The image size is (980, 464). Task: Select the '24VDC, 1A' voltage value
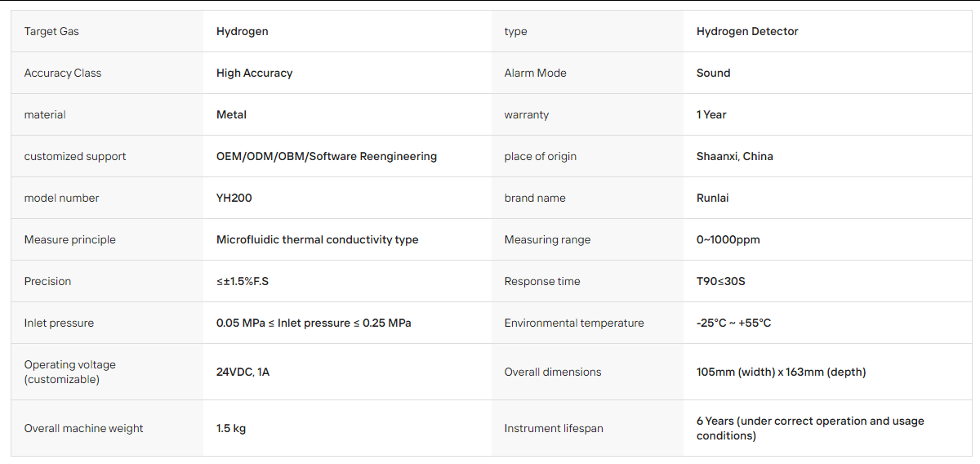coord(243,373)
